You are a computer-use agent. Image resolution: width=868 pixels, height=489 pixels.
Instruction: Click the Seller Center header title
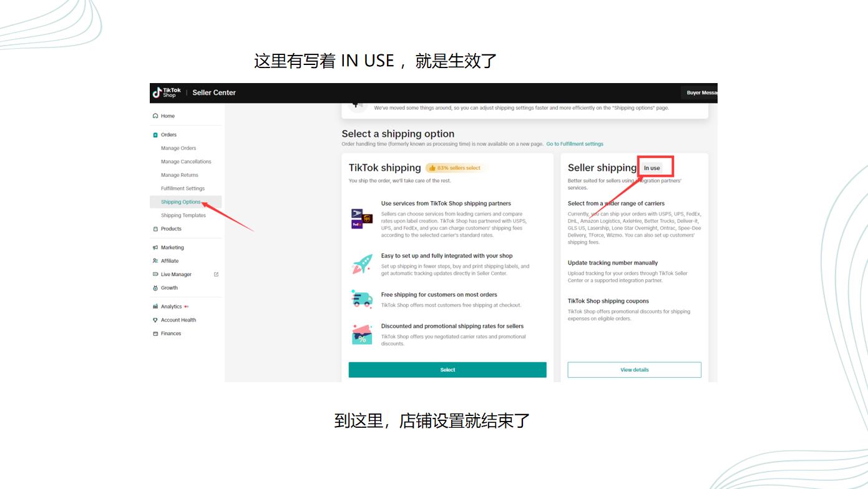pos(214,92)
